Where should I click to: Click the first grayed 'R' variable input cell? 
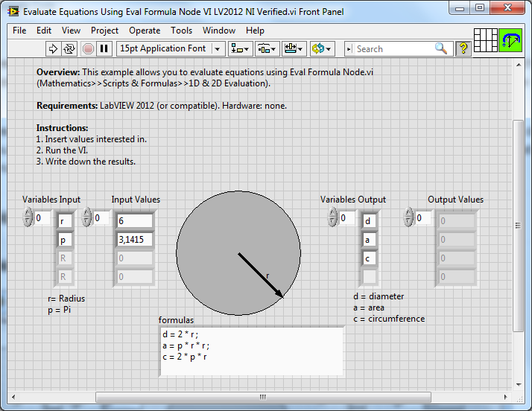(65, 258)
